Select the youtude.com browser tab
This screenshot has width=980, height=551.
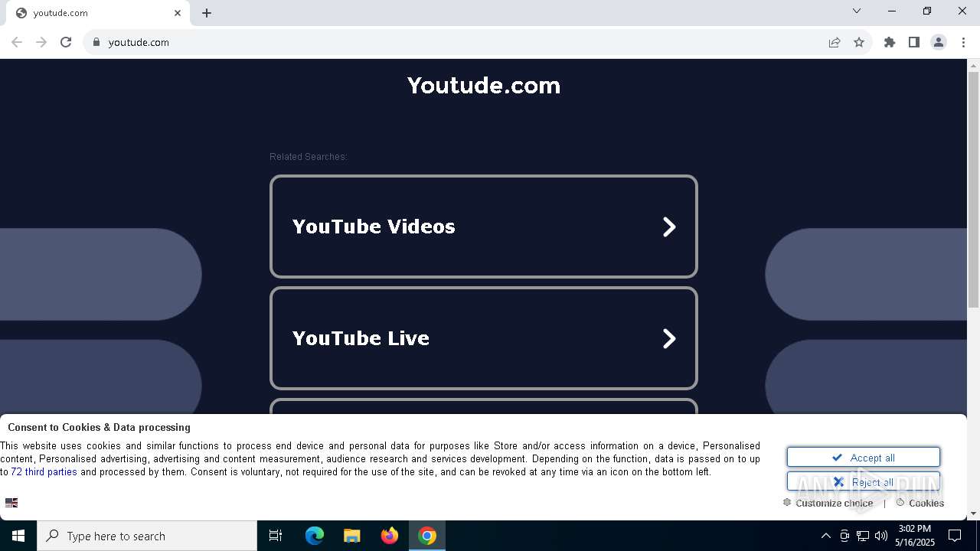tap(98, 13)
